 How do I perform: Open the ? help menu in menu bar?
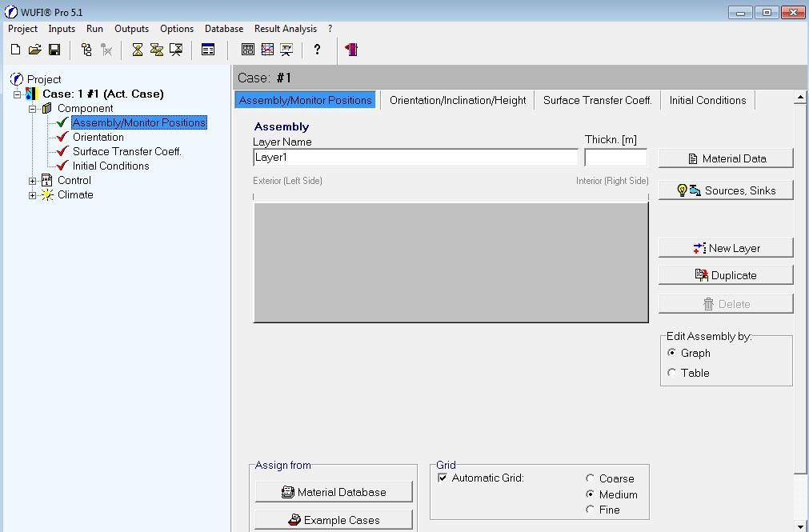coord(330,29)
